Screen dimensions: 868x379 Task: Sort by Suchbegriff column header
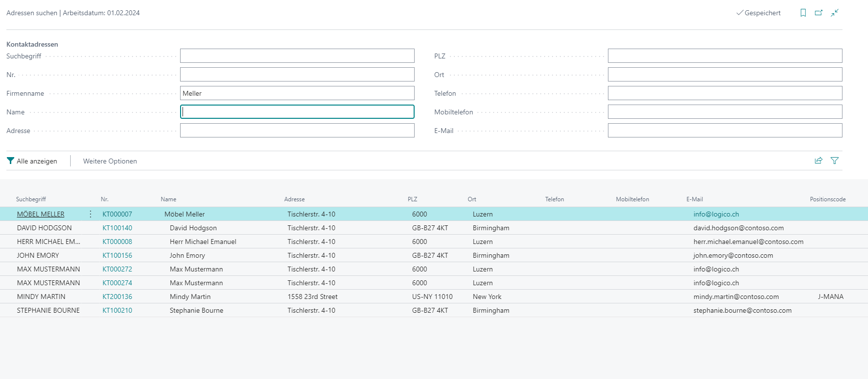31,199
